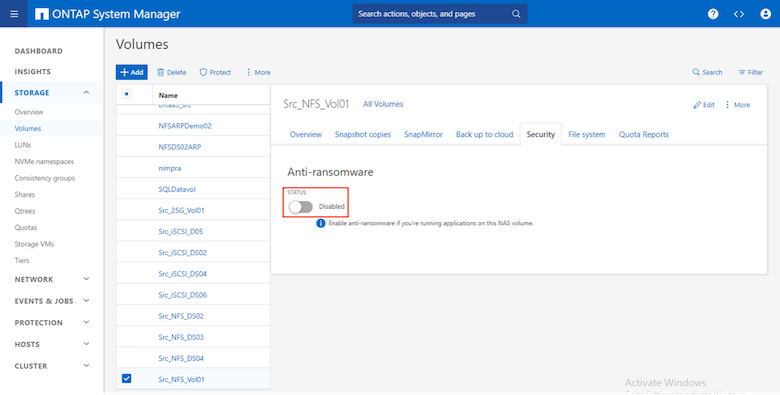Click the Edit pencil icon
The height and width of the screenshot is (395, 780).
click(x=697, y=105)
